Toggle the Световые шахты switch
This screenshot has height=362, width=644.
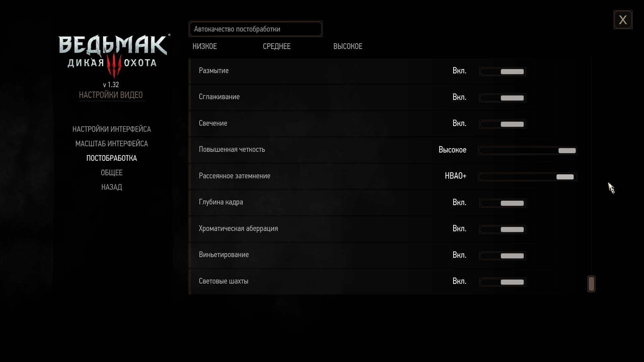point(502,282)
